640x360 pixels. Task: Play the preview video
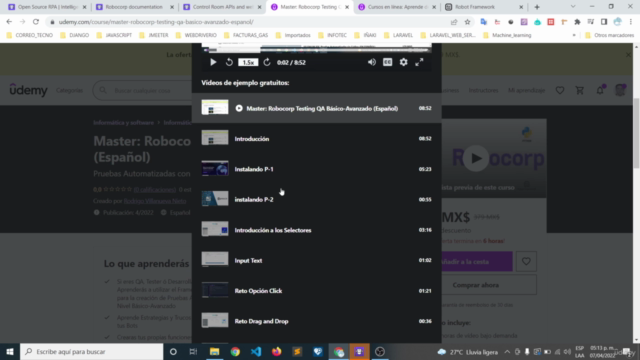[x=213, y=62]
